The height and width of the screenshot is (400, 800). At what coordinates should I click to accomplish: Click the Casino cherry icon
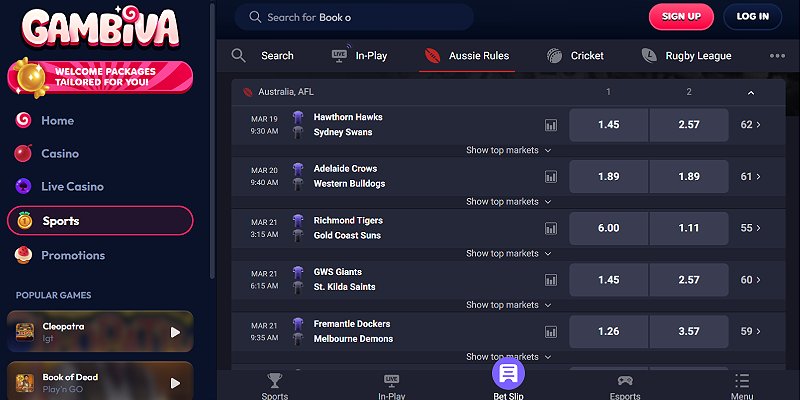(x=23, y=153)
